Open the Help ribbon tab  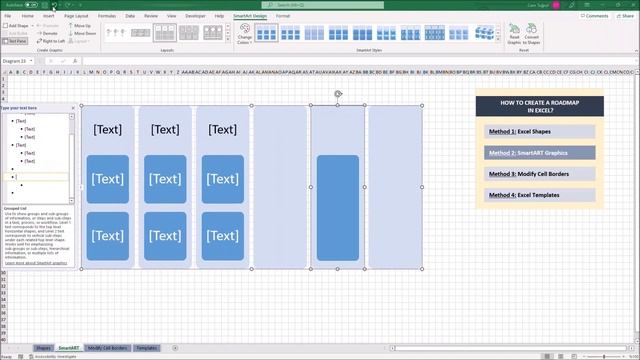(219, 16)
